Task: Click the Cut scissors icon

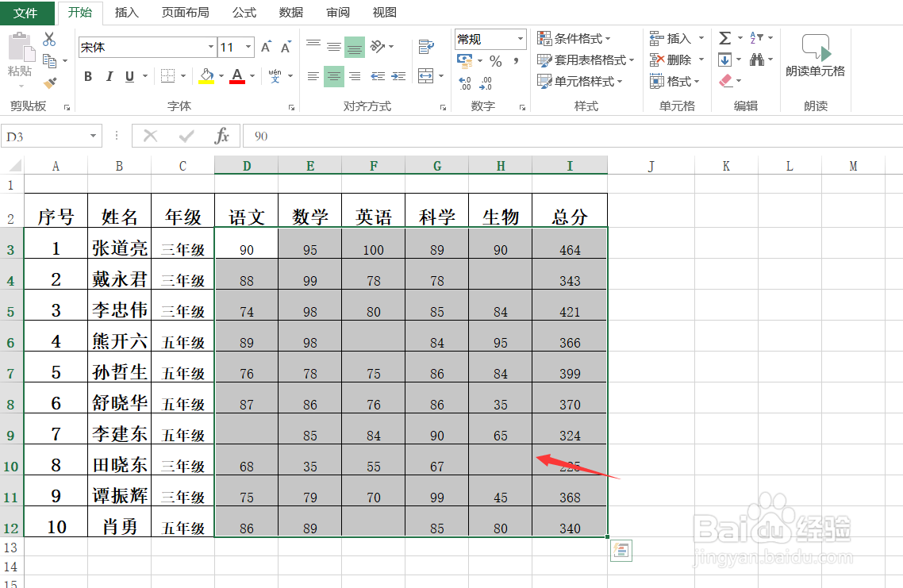Action: pos(49,39)
